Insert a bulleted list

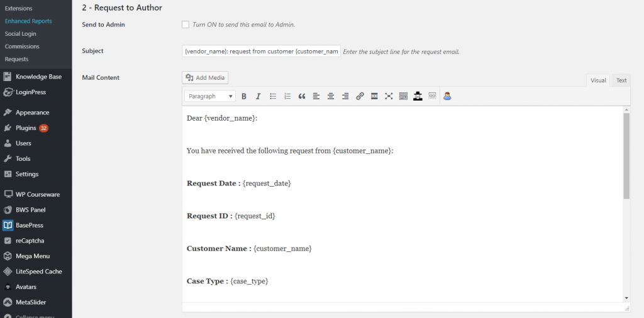coord(273,96)
